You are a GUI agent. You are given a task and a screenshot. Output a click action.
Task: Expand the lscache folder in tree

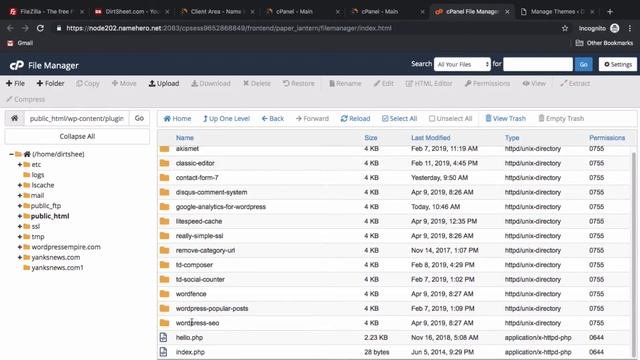pyautogui.click(x=20, y=185)
